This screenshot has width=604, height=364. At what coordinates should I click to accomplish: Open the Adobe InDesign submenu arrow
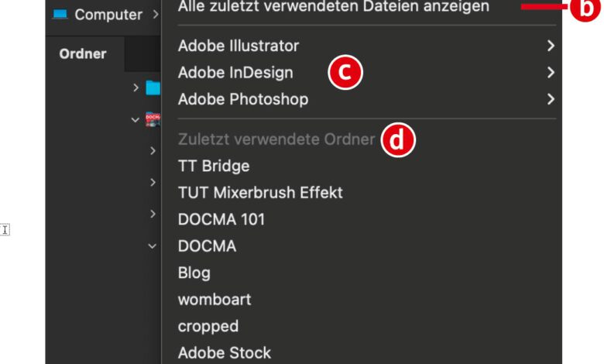tap(551, 73)
